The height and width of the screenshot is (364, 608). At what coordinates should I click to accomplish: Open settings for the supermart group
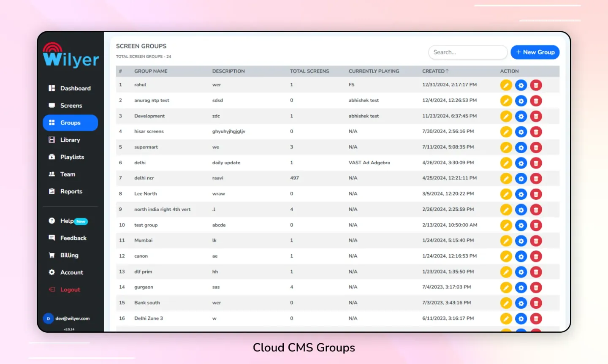(521, 148)
